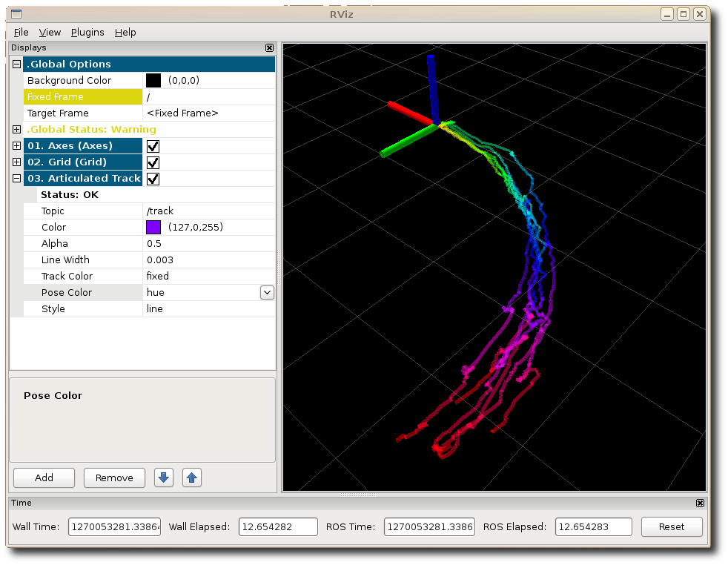728x565 pixels.
Task: Click the purple Color swatch for the track
Action: (x=153, y=228)
